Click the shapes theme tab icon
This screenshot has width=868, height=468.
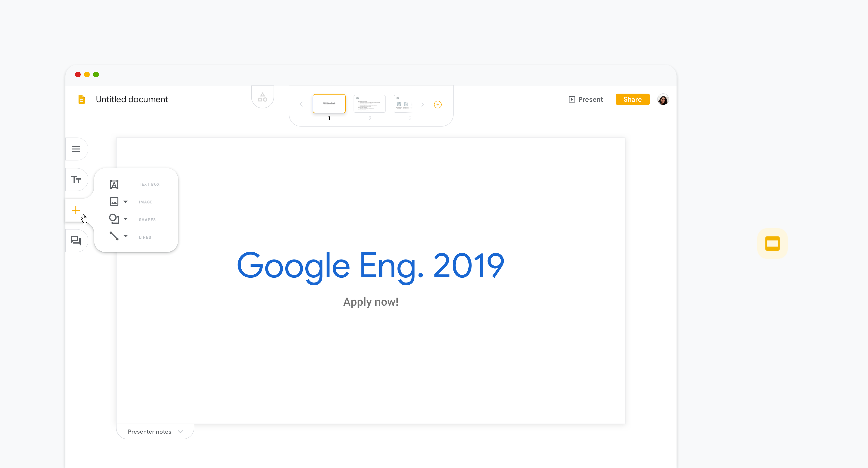coord(263,97)
